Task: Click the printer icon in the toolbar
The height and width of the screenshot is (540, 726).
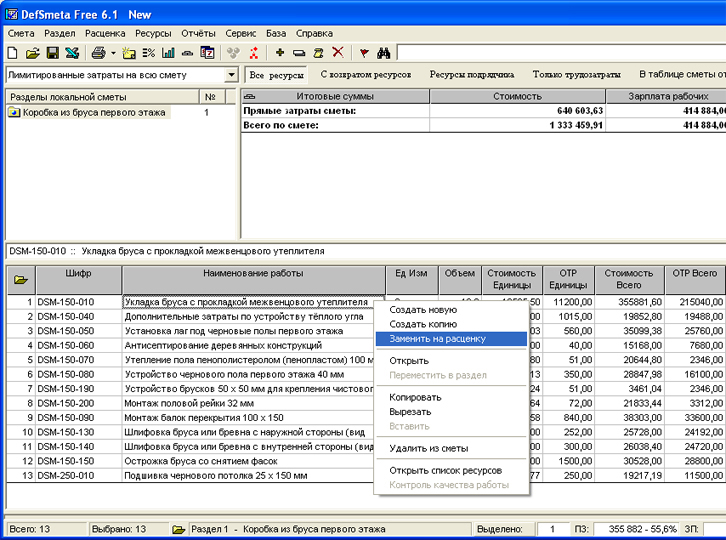Action: (98, 53)
